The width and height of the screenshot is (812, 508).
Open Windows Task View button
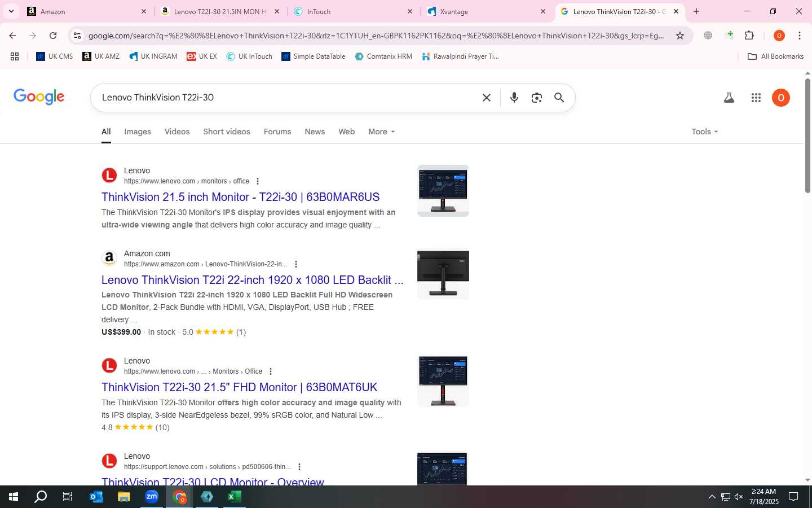point(68,497)
